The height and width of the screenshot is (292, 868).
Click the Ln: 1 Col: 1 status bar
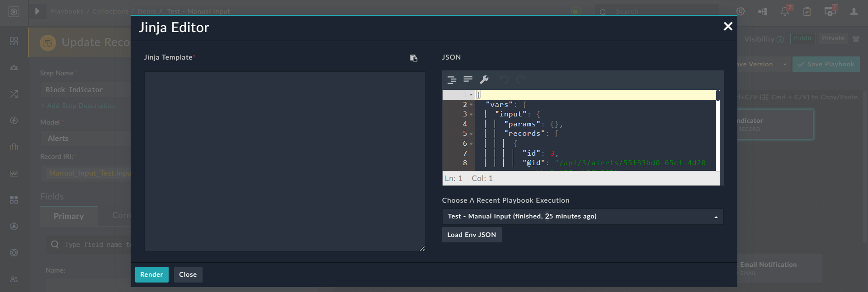click(581, 179)
